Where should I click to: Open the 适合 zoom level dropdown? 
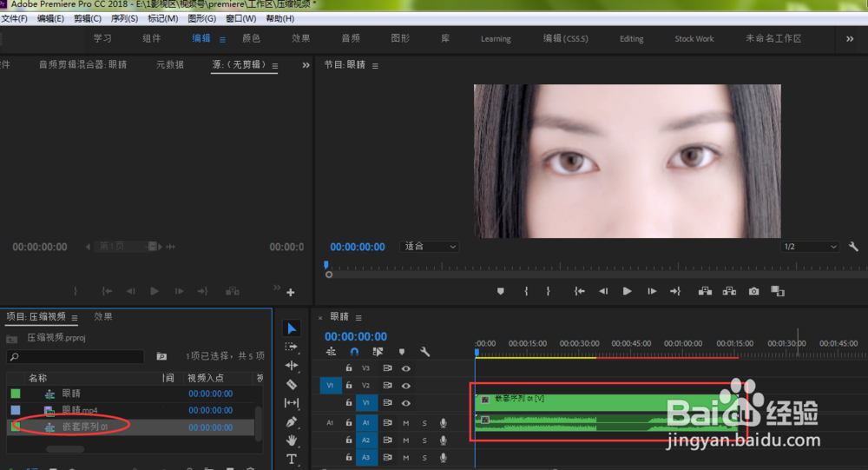(x=429, y=247)
